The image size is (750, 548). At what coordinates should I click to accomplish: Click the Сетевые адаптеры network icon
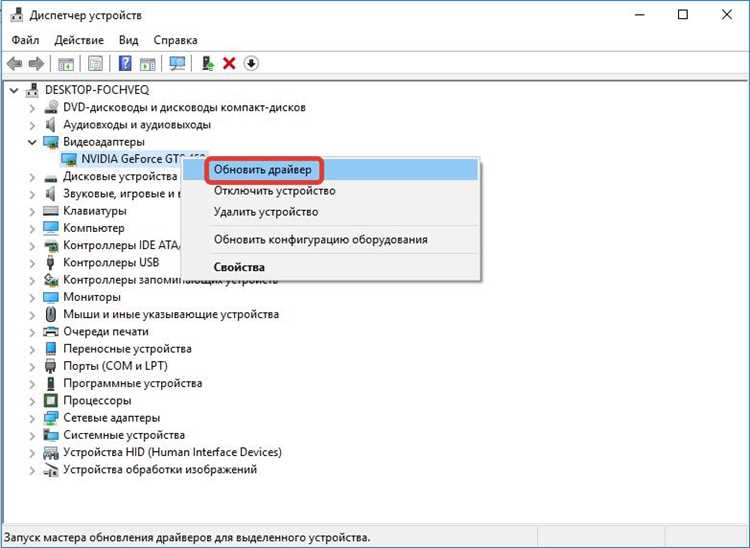click(51, 417)
